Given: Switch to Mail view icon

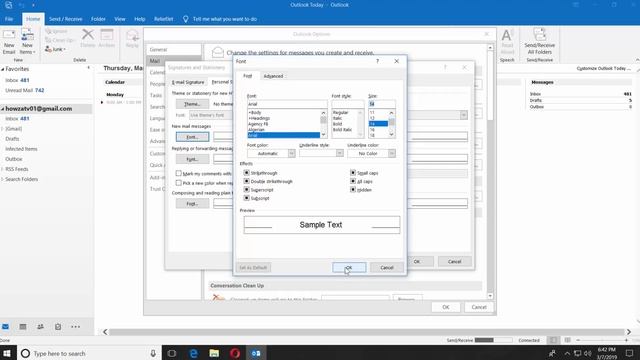Looking at the screenshot, I should (5, 327).
